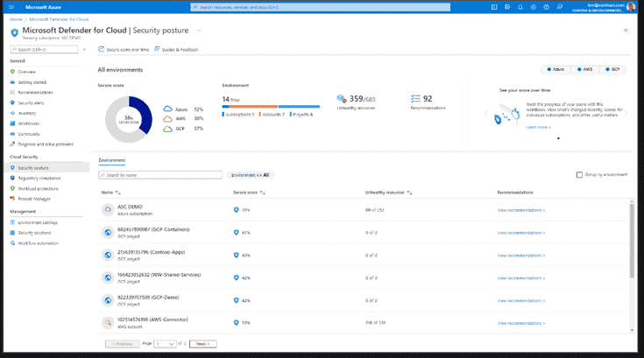Check the Group by environment checkbox
The image size is (644, 358).
click(x=579, y=175)
